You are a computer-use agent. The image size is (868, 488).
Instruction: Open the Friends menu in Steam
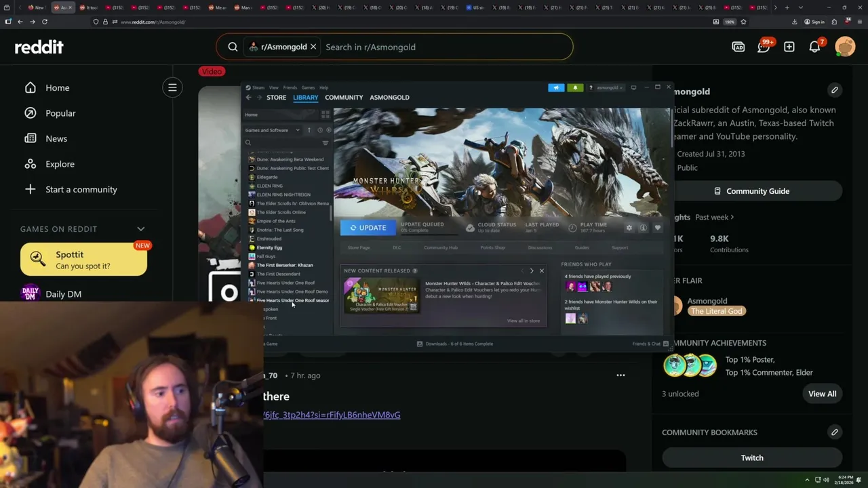pyautogui.click(x=290, y=87)
